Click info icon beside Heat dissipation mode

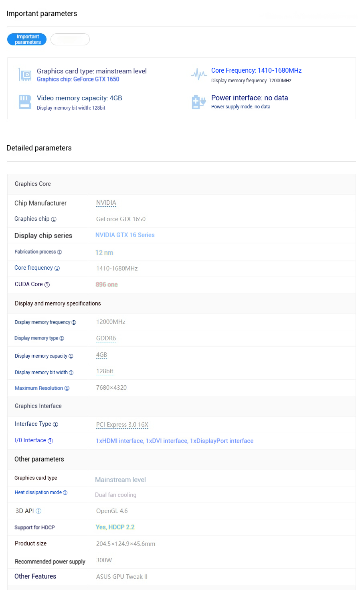point(65,492)
